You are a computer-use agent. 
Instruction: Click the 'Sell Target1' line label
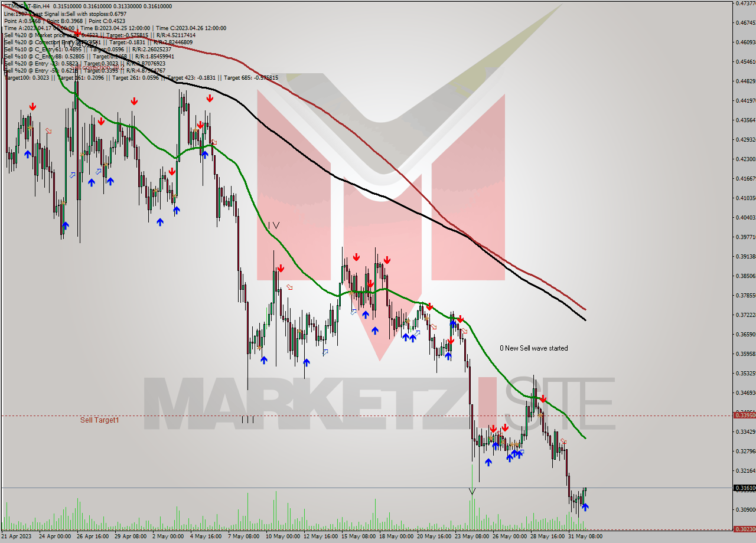coord(99,420)
